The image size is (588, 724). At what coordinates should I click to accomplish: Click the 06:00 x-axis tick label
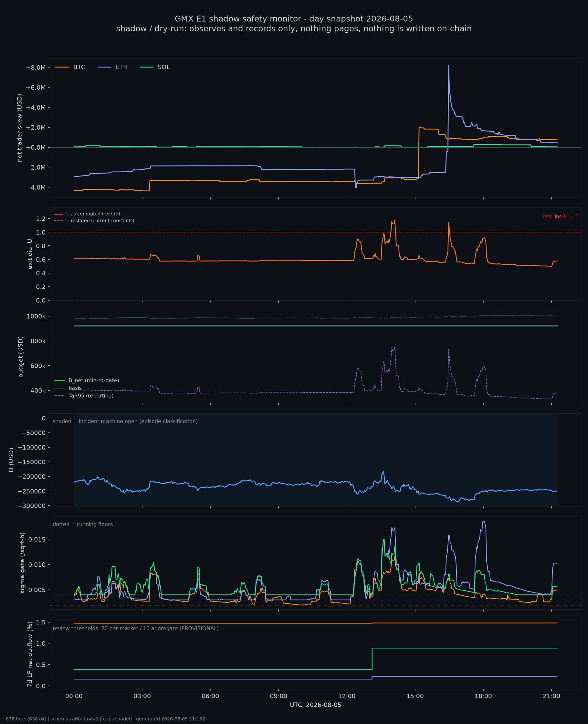tap(210, 696)
